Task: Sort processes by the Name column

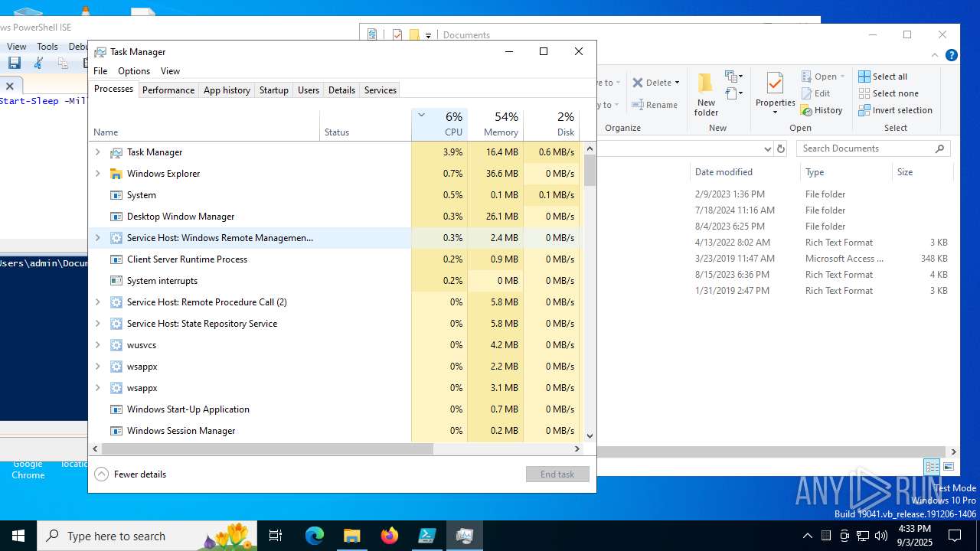Action: [204, 125]
